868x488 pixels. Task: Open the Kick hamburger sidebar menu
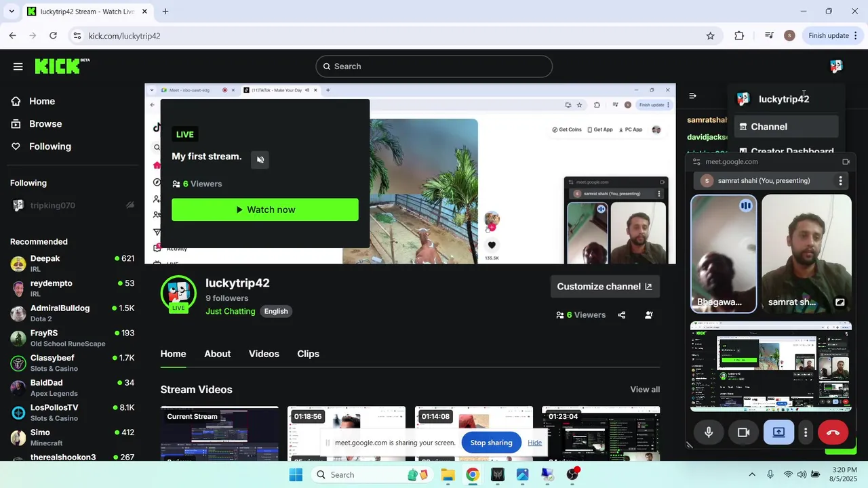(x=18, y=66)
